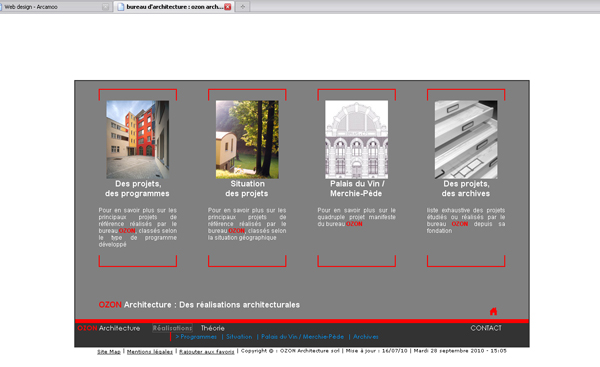Open the colorful building projects thumbnail

137,139
